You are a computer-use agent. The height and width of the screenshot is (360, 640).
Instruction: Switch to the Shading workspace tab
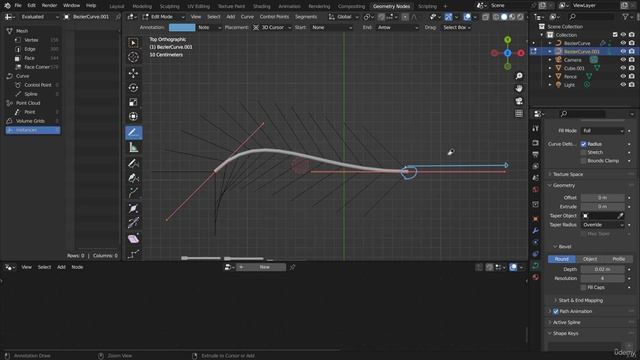click(x=261, y=6)
